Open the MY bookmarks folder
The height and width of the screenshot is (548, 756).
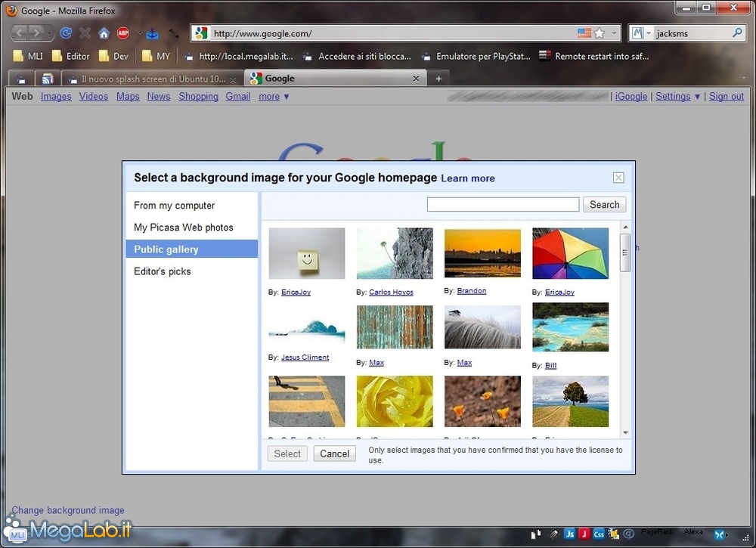coord(156,56)
